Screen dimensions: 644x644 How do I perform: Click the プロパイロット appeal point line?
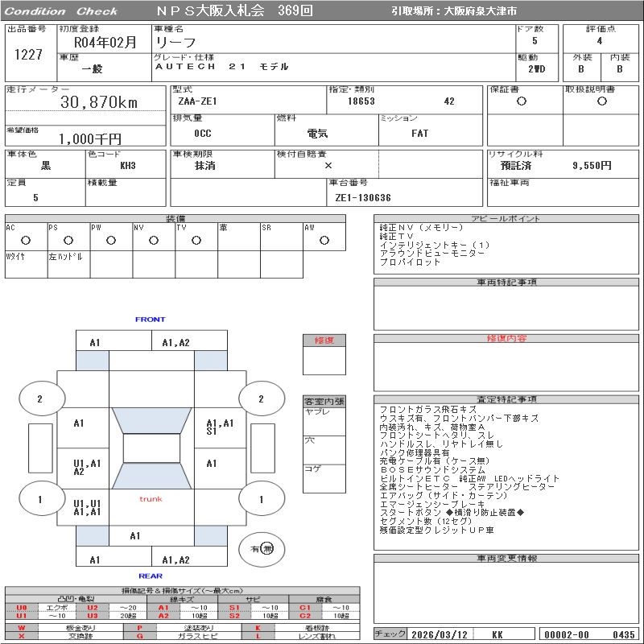(x=410, y=262)
